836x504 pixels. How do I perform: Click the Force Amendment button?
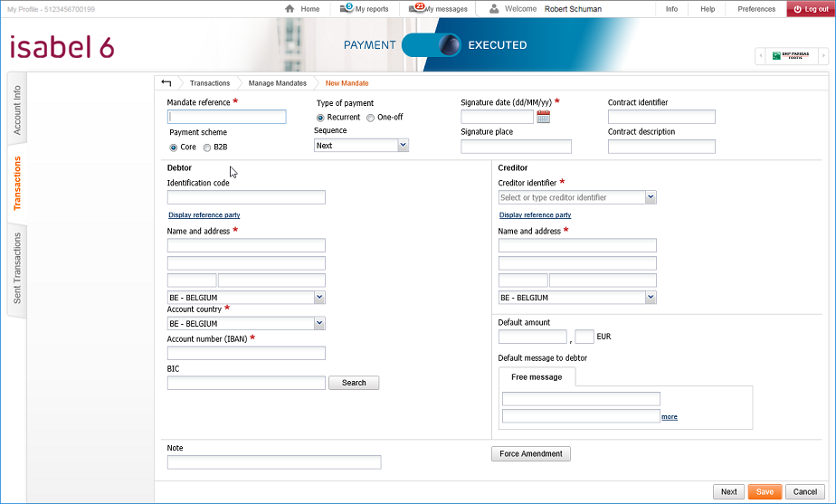(x=530, y=453)
